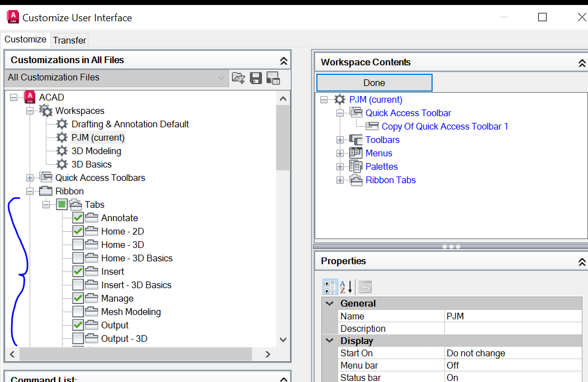The width and height of the screenshot is (588, 382).
Task: Collapse the Tabs node under Ribbon
Action: [46, 205]
